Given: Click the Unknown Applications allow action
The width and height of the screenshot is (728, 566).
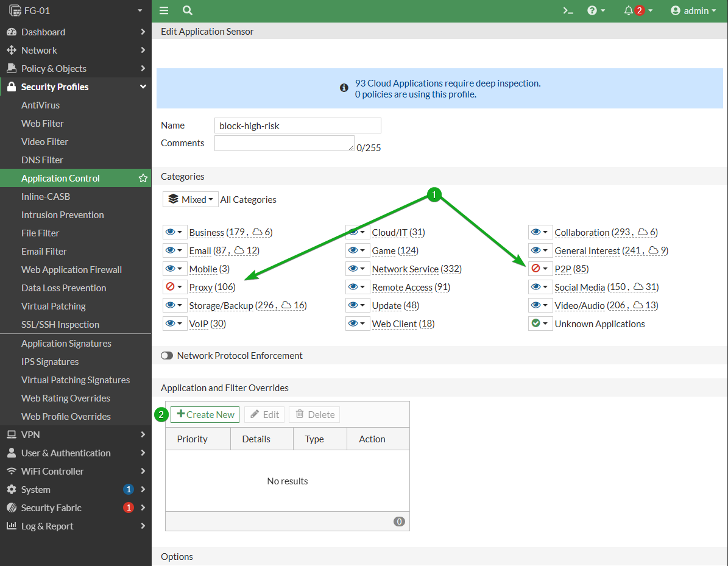Looking at the screenshot, I should click(x=540, y=324).
